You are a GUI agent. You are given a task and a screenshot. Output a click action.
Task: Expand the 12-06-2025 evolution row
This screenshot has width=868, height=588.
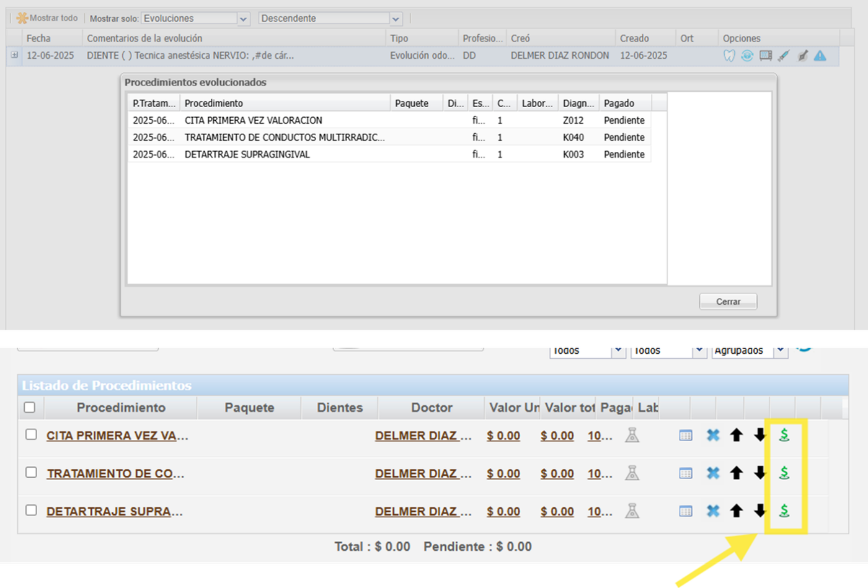coord(14,55)
